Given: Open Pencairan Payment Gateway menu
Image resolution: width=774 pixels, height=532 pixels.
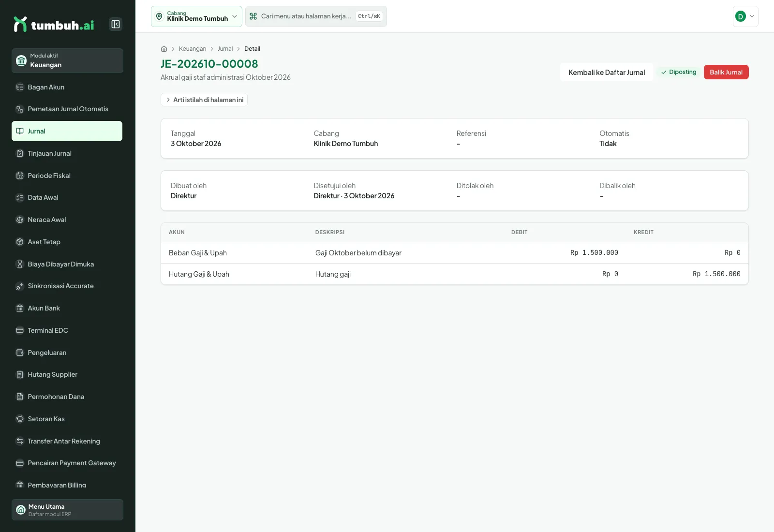Looking at the screenshot, I should (x=67, y=463).
